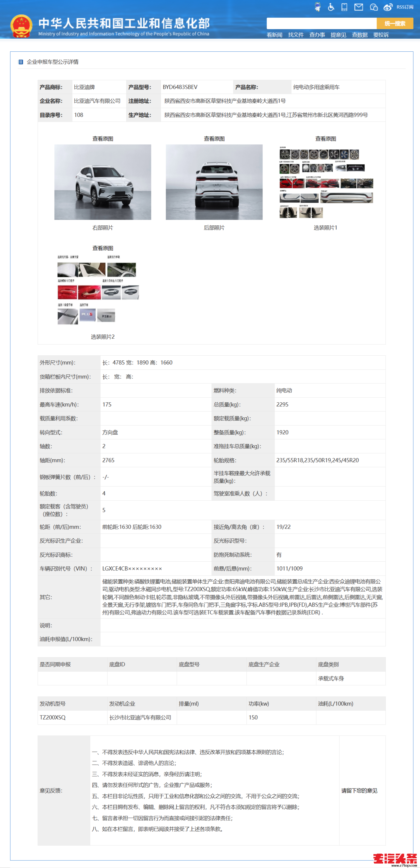Select the total mass value 2295

[x=282, y=404]
